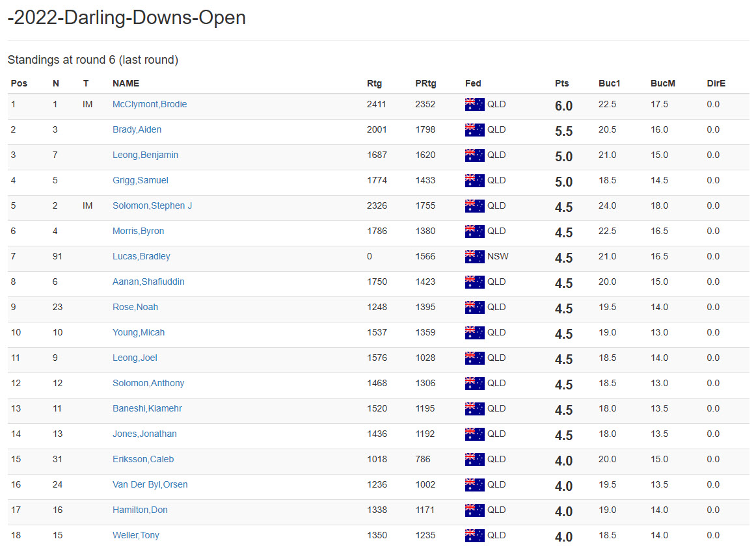
Task: Open Brady,Aiden player page
Action: [x=137, y=130]
